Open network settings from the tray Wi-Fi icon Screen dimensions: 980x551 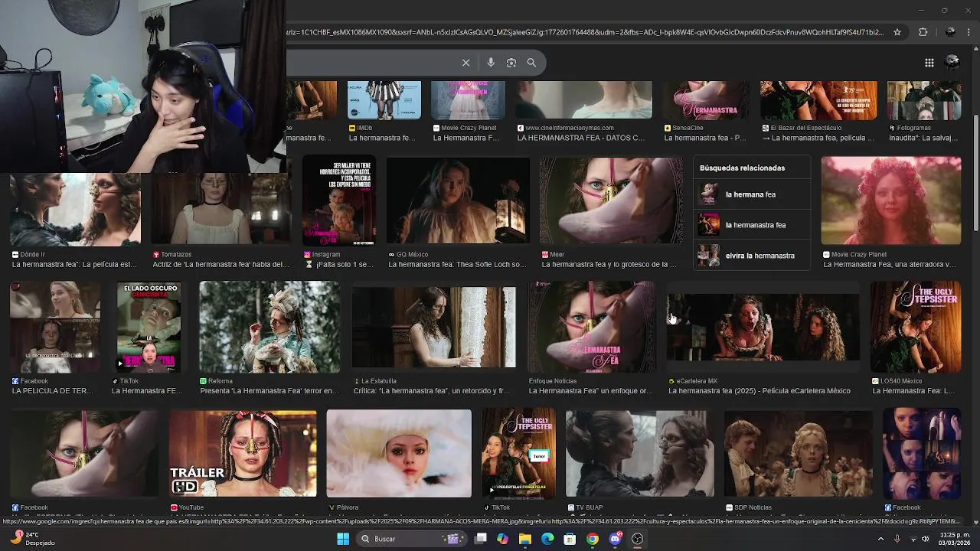coord(912,539)
